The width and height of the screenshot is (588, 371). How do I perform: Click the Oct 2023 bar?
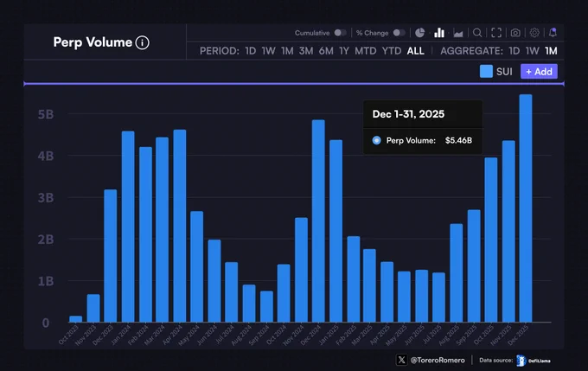(76, 319)
